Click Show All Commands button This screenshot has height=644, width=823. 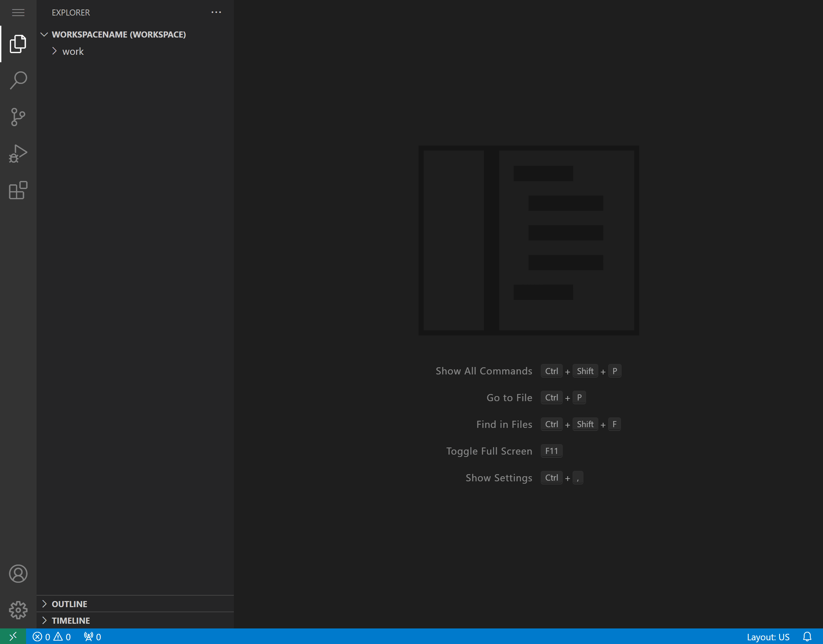point(484,370)
